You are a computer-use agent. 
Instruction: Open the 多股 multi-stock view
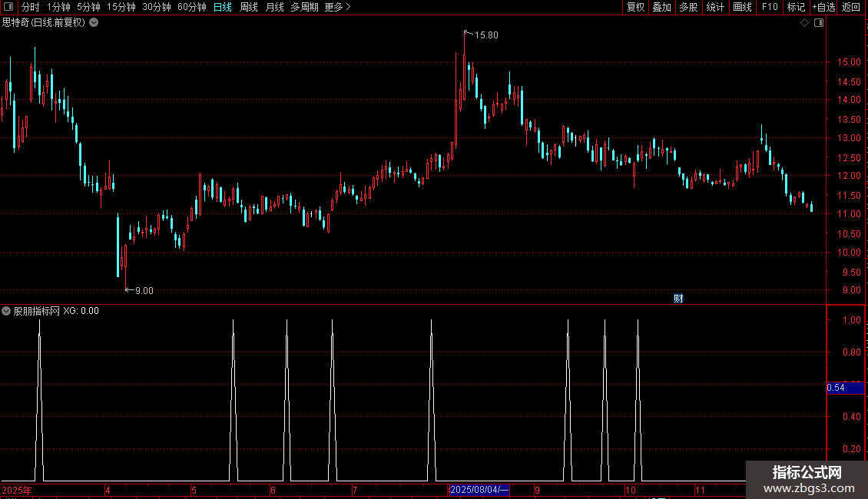(688, 7)
